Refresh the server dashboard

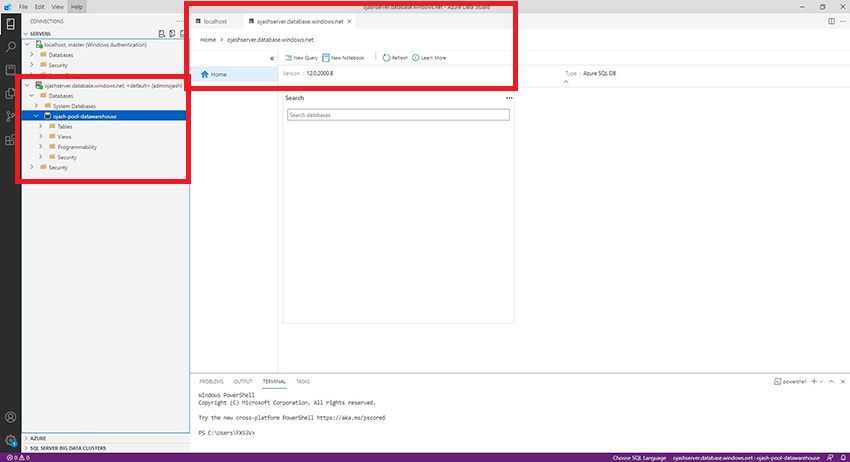tap(395, 57)
